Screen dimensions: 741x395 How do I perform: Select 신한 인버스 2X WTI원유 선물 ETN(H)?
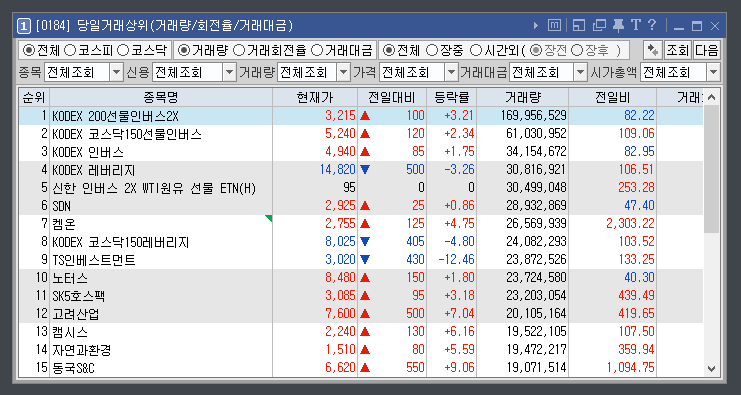pyautogui.click(x=154, y=188)
